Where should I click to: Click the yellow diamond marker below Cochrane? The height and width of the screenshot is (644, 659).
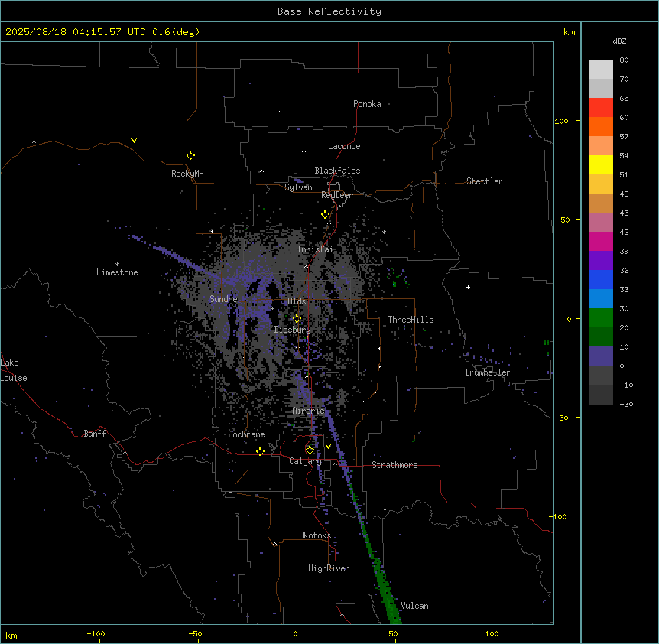point(260,451)
